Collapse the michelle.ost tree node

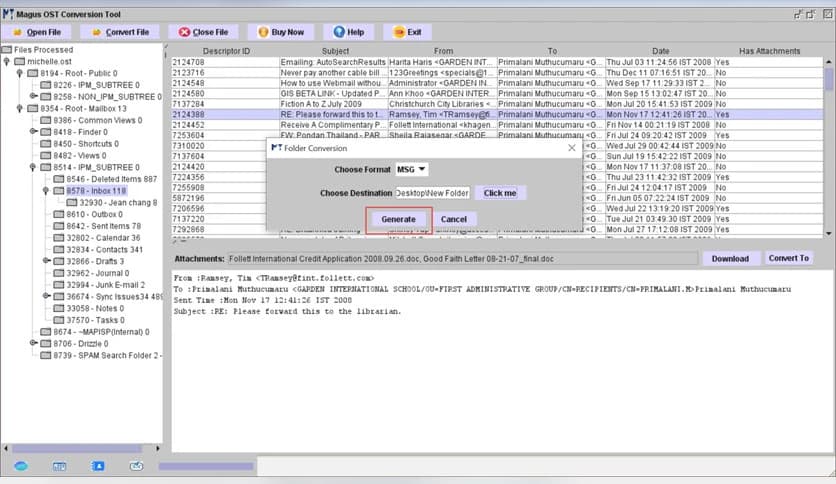[x=7, y=62]
